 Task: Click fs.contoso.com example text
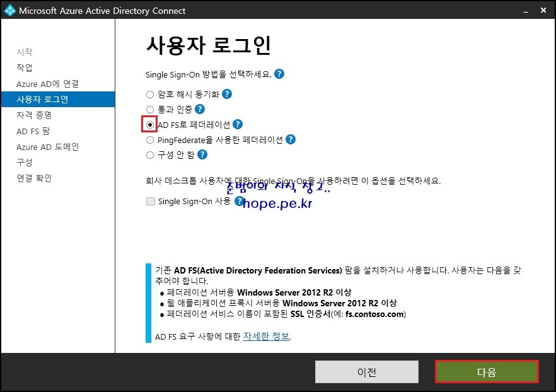375,314
